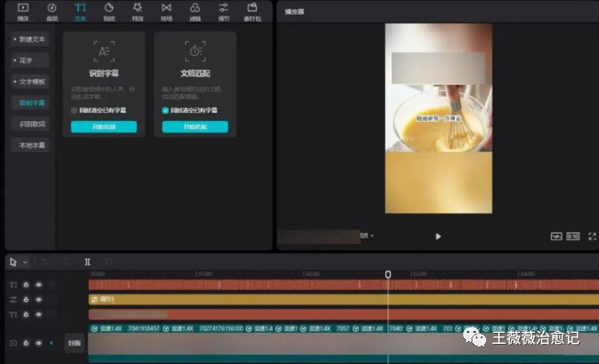The image size is (599, 364).
Task: Select the yellow 调节1 adjustment clip
Action: coord(344,300)
